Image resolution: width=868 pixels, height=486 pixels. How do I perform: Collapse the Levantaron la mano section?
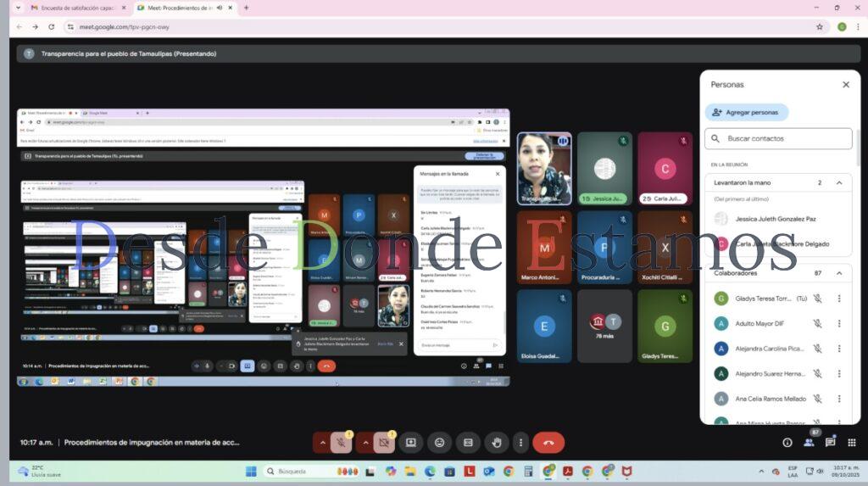click(839, 182)
